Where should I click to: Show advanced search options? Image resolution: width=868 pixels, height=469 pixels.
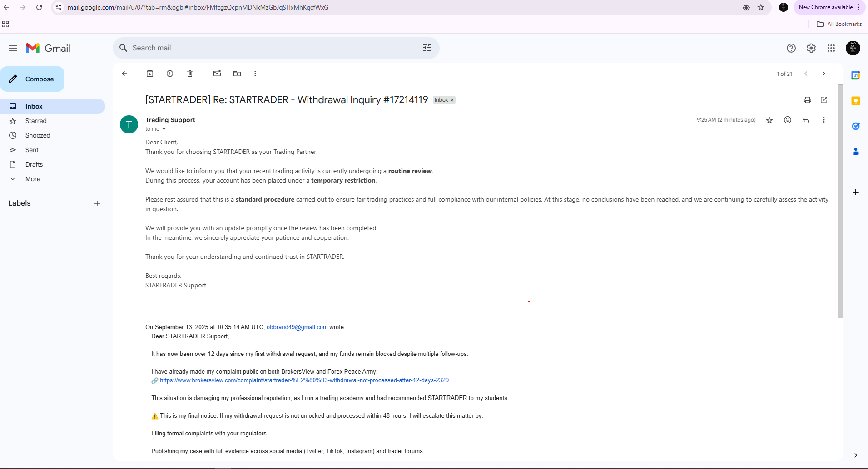pos(427,48)
